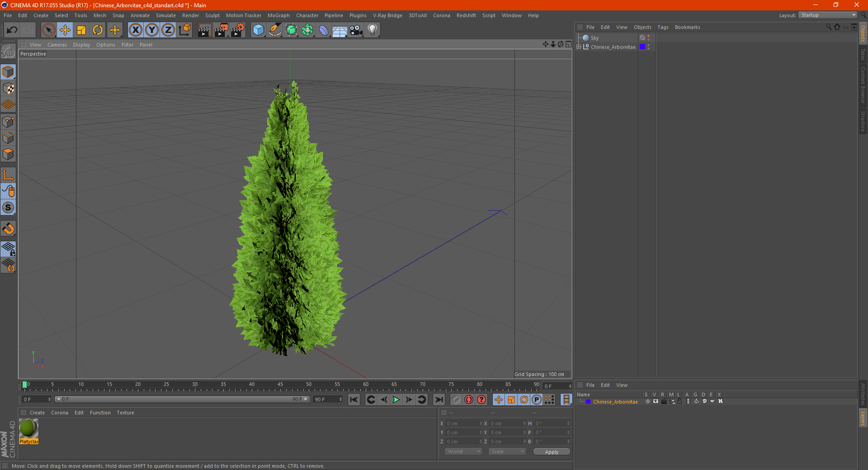Add a Light object

pos(373,30)
